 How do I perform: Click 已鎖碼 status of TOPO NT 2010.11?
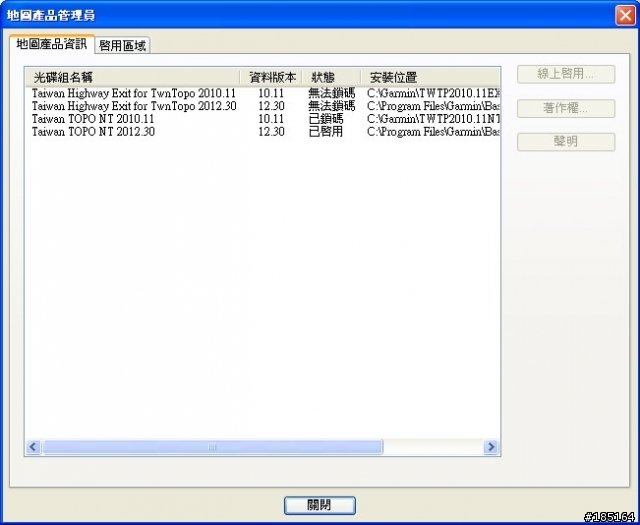point(326,119)
